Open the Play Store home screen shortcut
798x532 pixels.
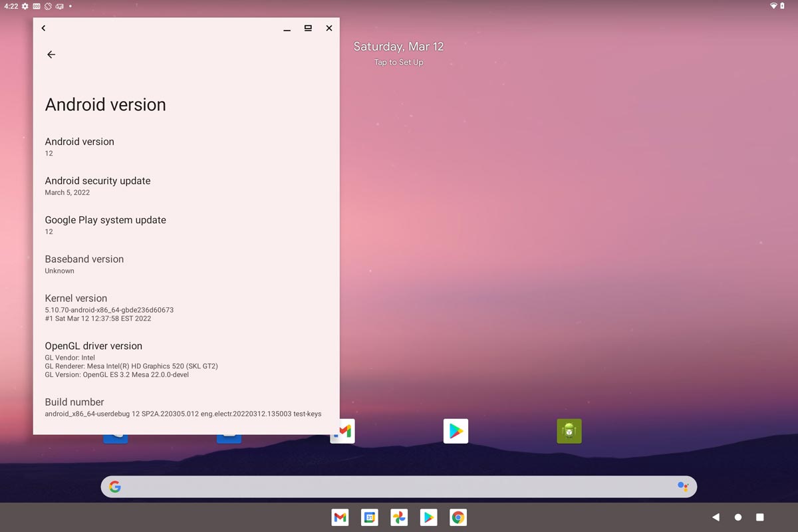(x=456, y=431)
